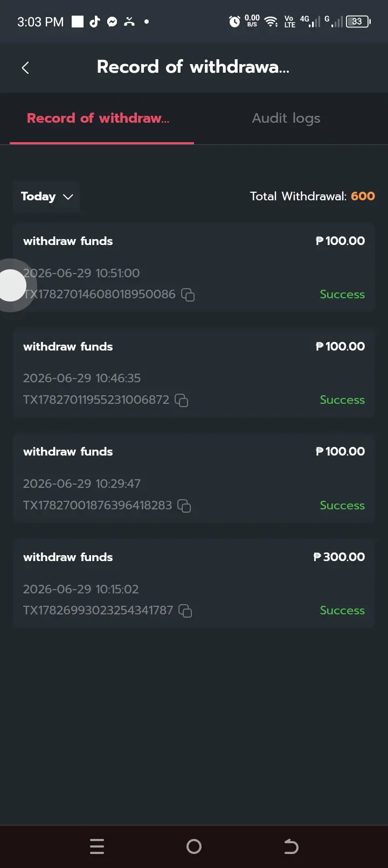Tap the TikTok notification icon in status bar

(95, 22)
